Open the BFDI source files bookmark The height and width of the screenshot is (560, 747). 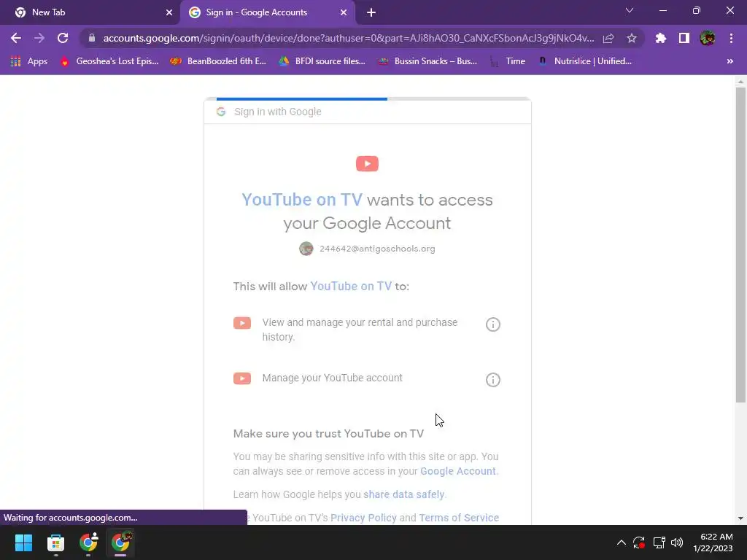click(x=322, y=61)
